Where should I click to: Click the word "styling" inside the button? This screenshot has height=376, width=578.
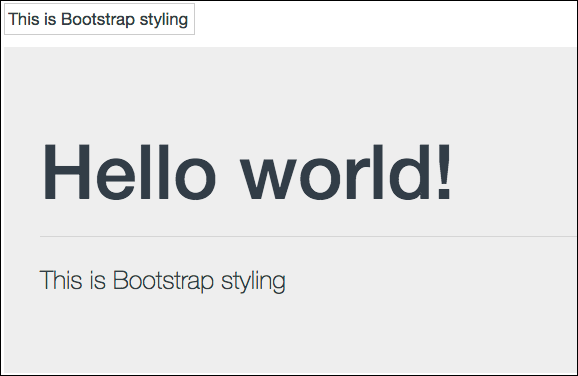click(x=164, y=20)
